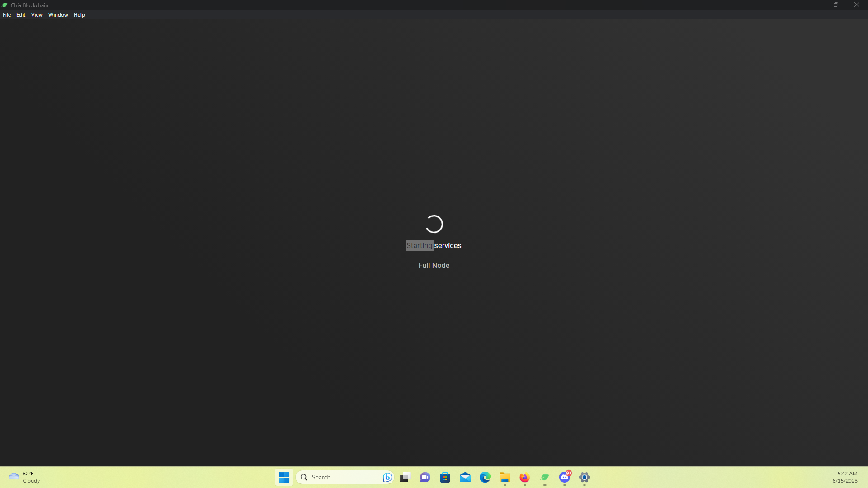
Task: Open the Window menu
Action: pos(58,14)
